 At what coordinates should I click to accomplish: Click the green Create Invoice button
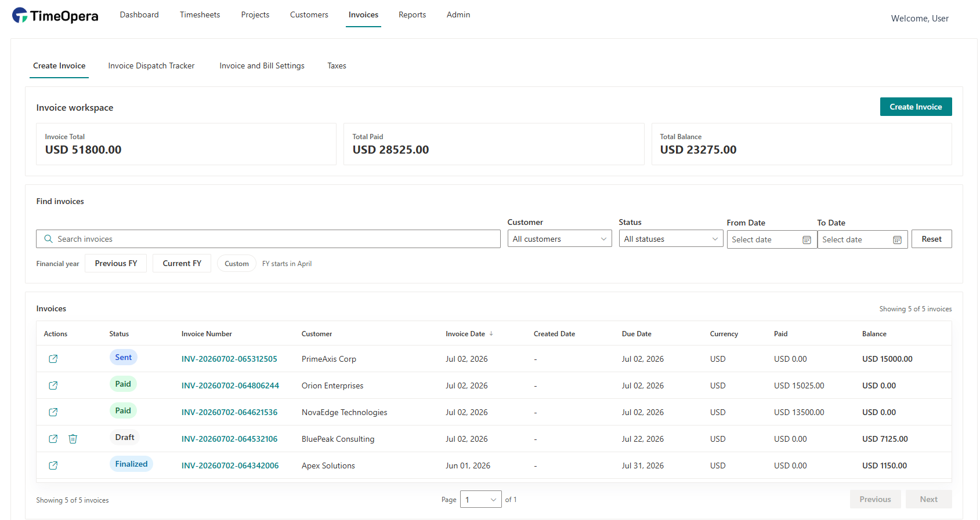point(916,107)
